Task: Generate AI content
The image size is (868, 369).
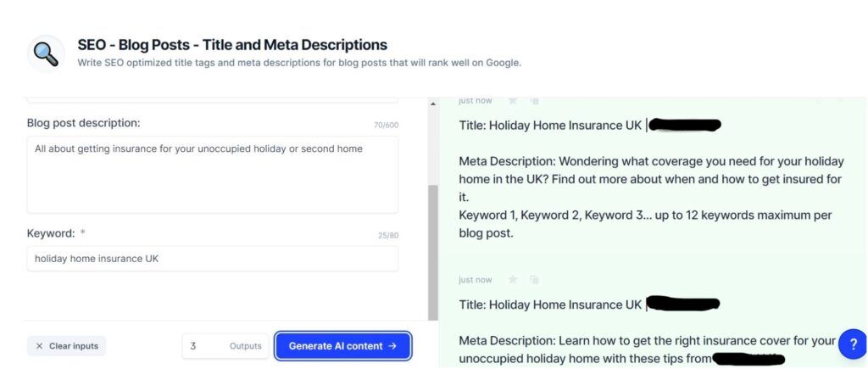Action: point(343,346)
